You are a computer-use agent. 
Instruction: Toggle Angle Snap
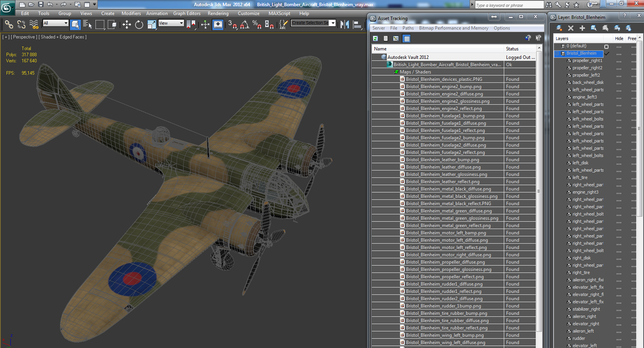pyautogui.click(x=245, y=24)
